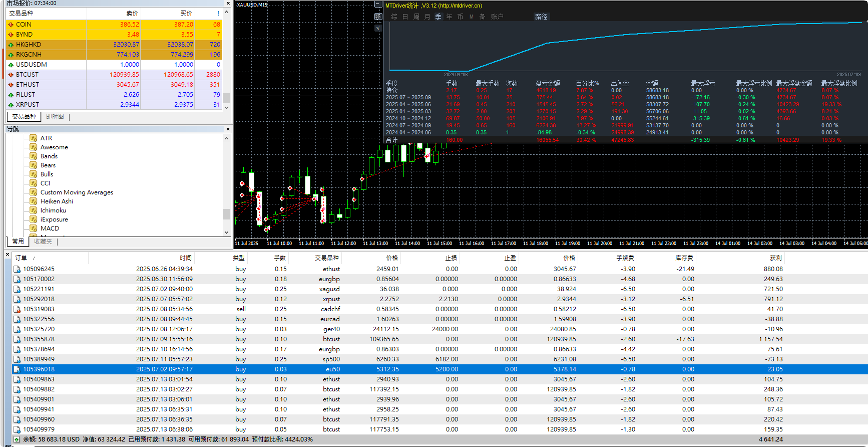The height and width of the screenshot is (447, 868).
Task: Click the BYND symbol arrow icon
Action: pyautogui.click(x=11, y=35)
